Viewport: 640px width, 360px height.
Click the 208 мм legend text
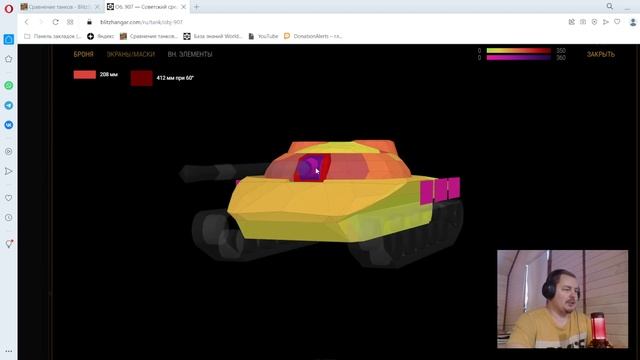point(109,75)
